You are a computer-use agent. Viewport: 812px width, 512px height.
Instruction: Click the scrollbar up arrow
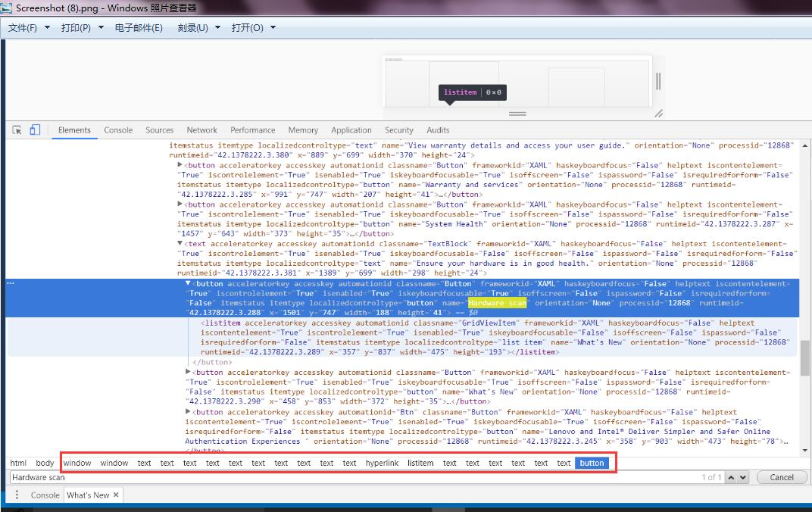pos(804,145)
